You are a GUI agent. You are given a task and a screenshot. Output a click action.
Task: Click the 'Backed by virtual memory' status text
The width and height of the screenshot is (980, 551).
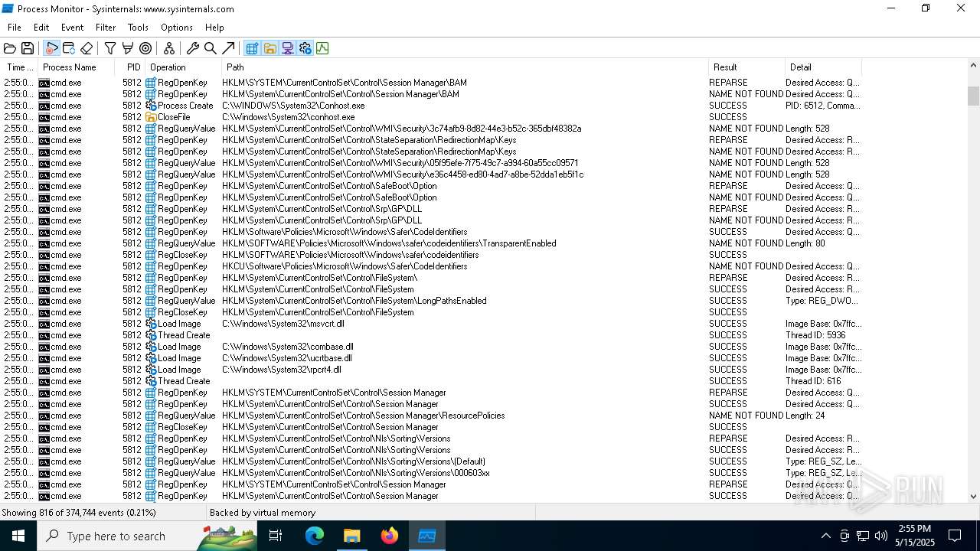tap(263, 513)
